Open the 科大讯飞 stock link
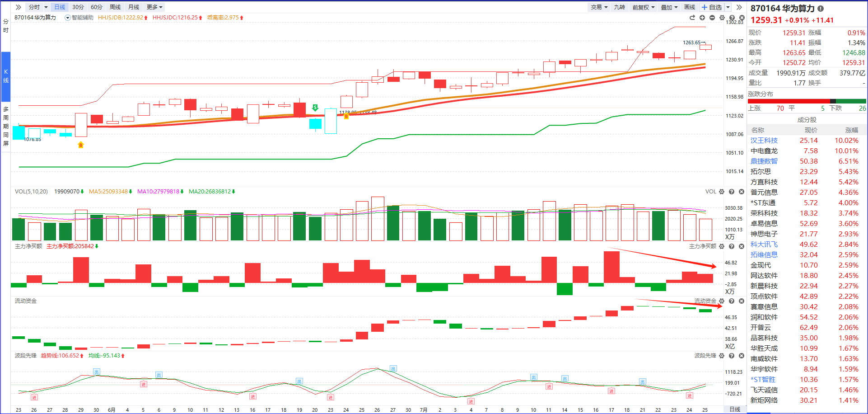This screenshot has width=868, height=414. click(764, 245)
